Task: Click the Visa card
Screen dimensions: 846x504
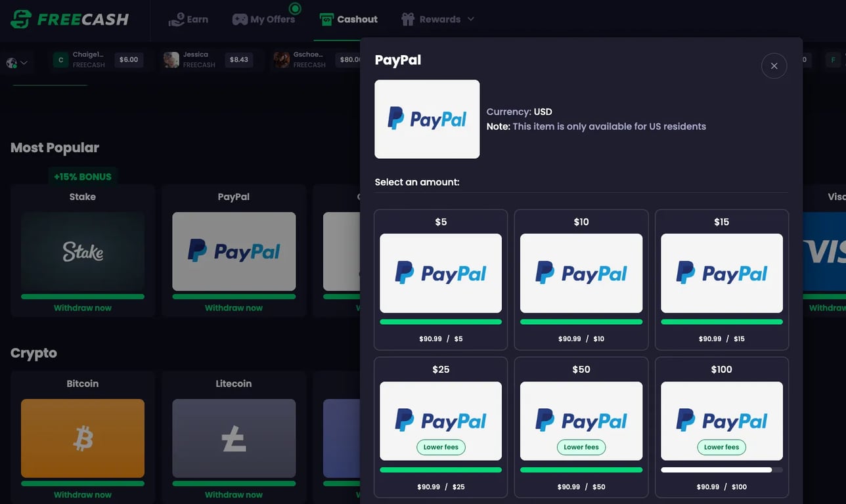Action: coord(824,251)
